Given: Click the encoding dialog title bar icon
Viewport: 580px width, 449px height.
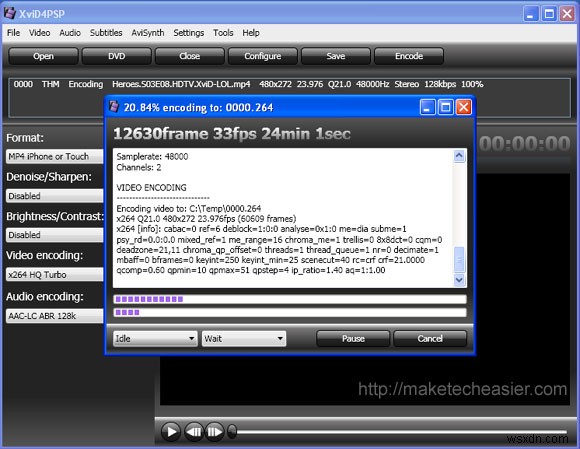Looking at the screenshot, I should tap(114, 107).
